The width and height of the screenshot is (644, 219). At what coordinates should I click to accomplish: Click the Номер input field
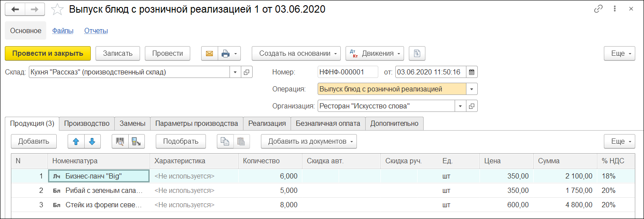pos(347,72)
